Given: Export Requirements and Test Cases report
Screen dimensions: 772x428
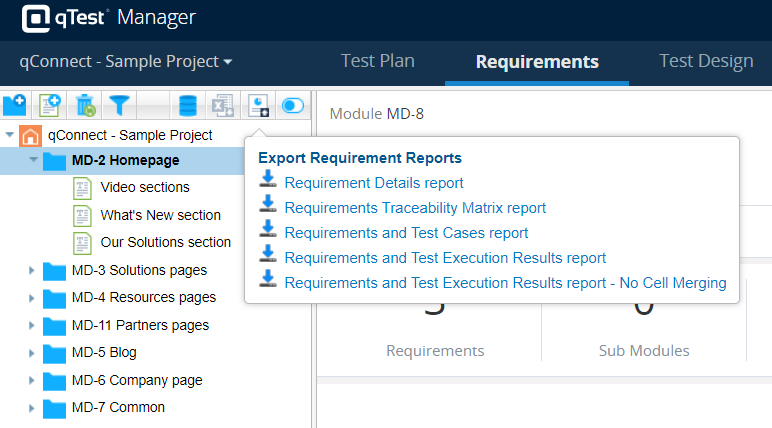Looking at the screenshot, I should (x=406, y=233).
